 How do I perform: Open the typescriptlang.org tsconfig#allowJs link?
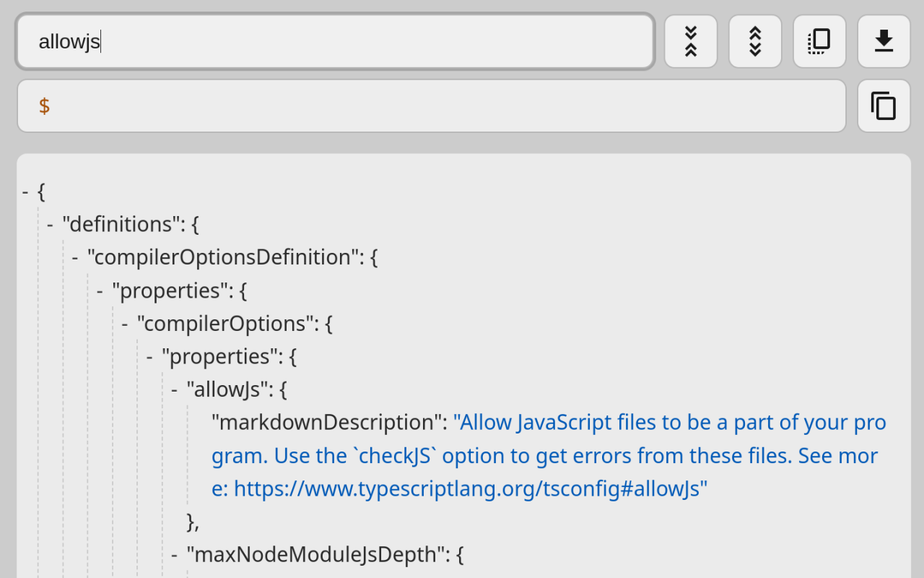469,488
